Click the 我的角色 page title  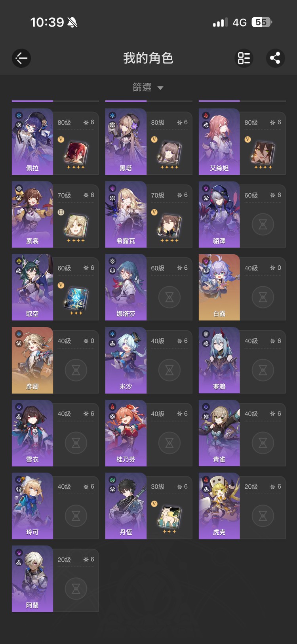tap(148, 59)
